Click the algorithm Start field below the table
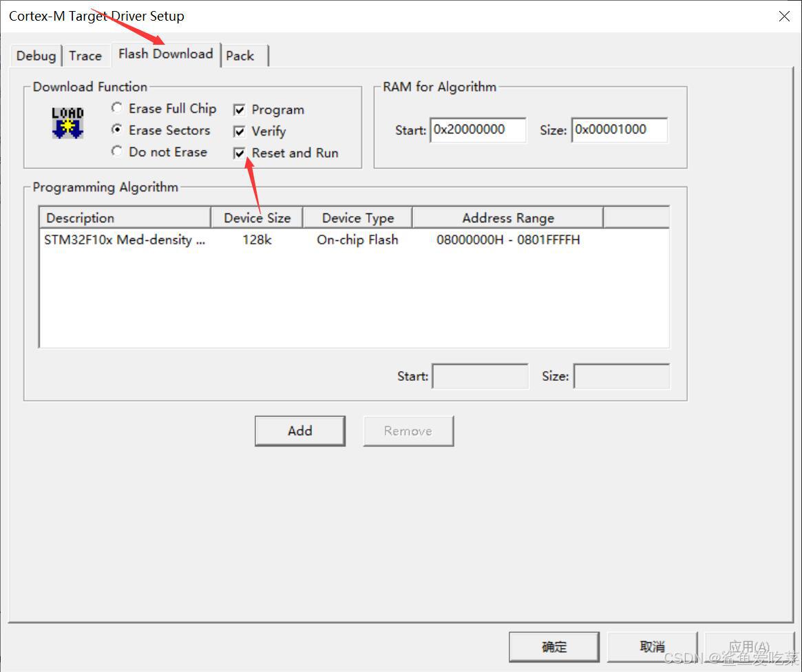 tap(480, 376)
